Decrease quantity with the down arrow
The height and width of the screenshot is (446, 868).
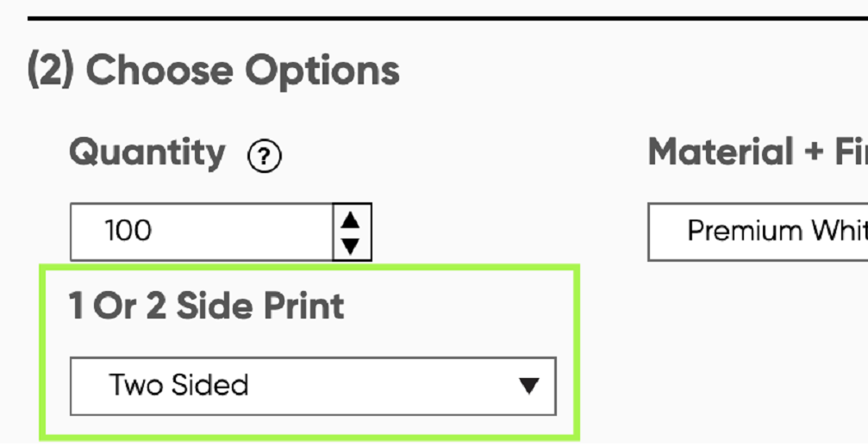351,246
